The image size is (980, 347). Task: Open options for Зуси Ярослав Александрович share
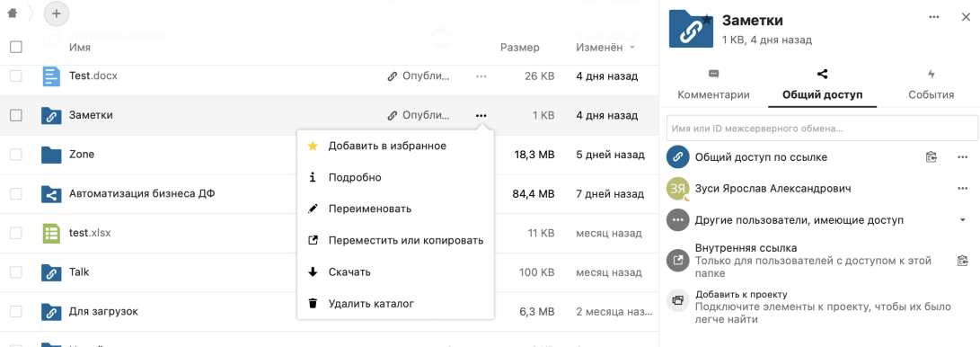click(x=963, y=188)
